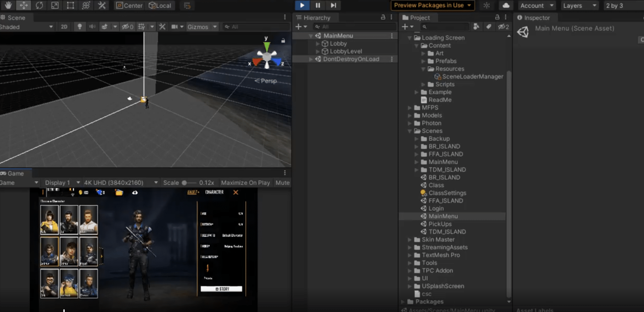Open lighting debug sun icon
The image size is (644, 312).
point(486,5)
